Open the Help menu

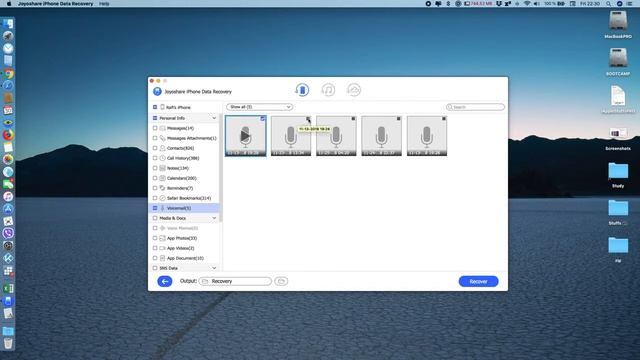click(x=104, y=4)
